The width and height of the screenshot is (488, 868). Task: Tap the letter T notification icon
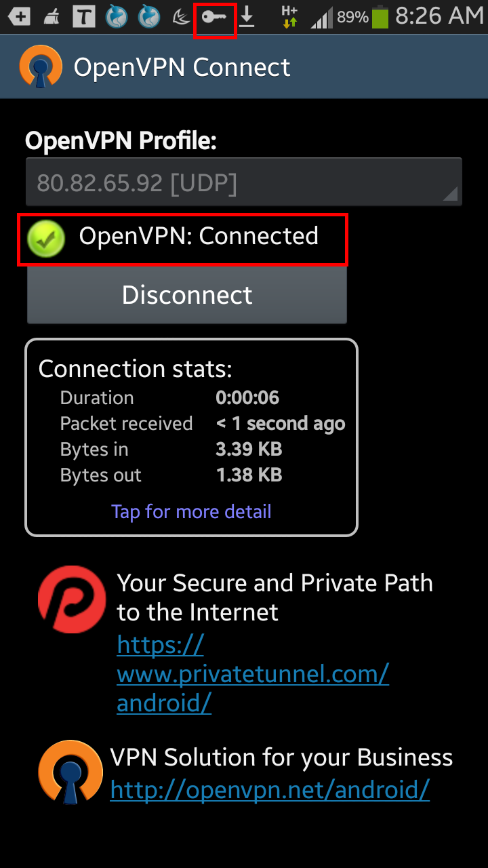pyautogui.click(x=84, y=18)
